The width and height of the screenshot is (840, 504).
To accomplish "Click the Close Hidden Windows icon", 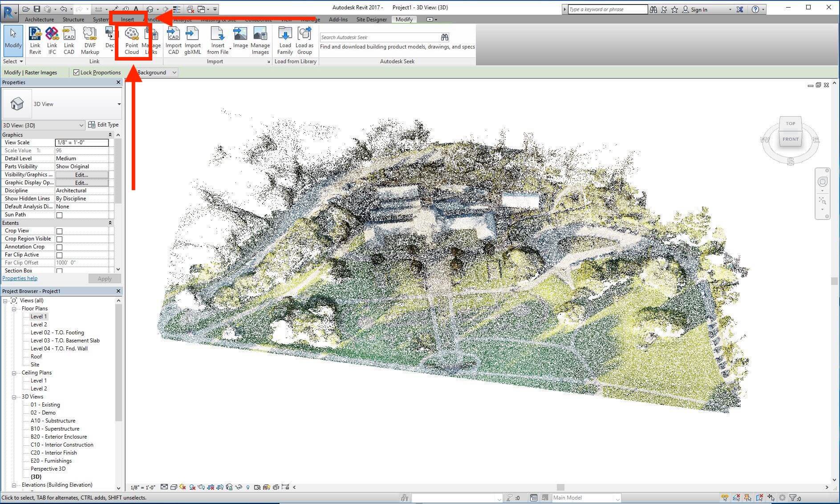I will tap(191, 9).
